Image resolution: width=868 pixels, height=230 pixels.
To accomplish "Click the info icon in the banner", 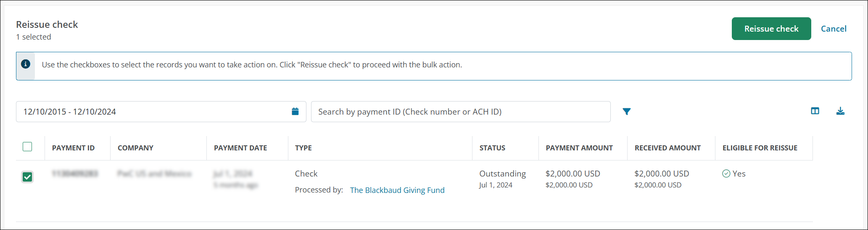I will tap(26, 64).
